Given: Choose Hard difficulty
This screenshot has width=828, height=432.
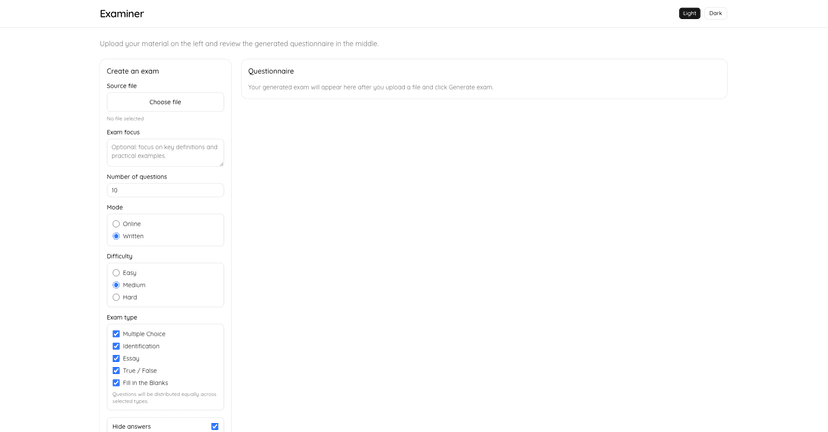Looking at the screenshot, I should tap(116, 297).
